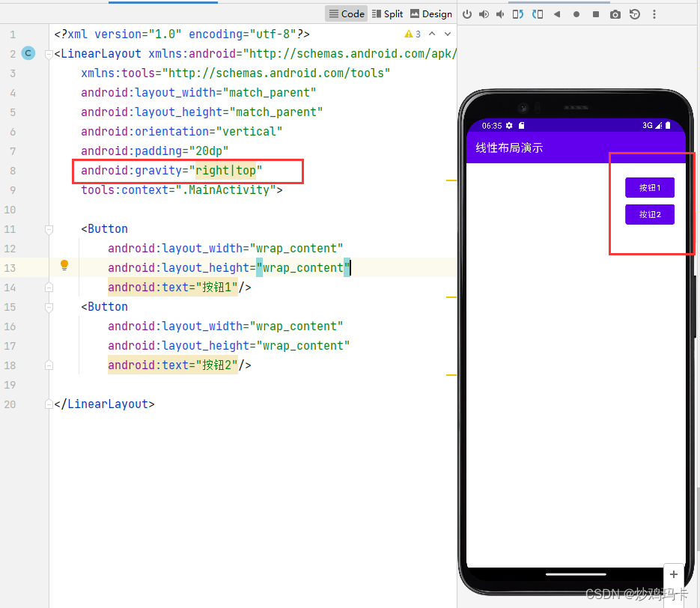Collapse second Button tag fold on line 15
This screenshot has height=608, width=700.
[x=49, y=307]
